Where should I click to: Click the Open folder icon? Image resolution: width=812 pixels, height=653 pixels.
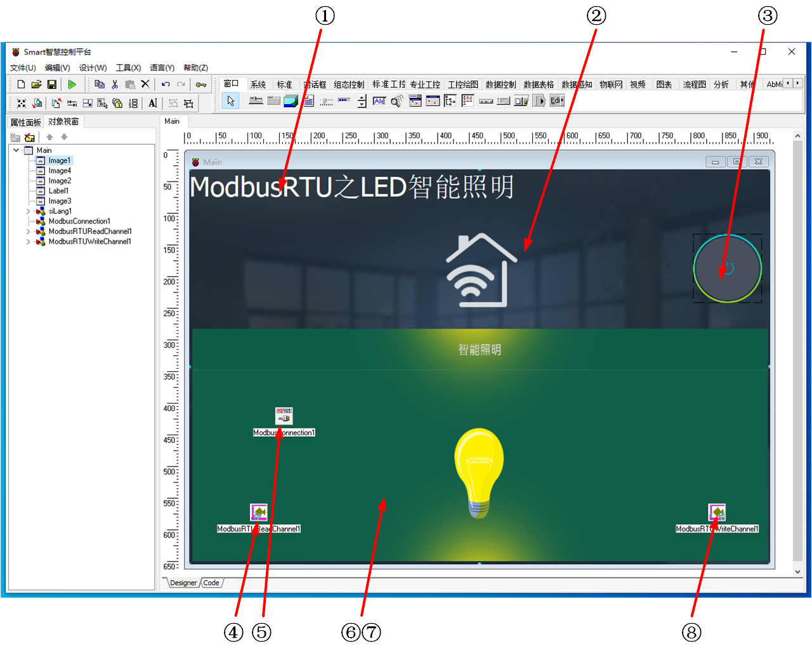[36, 84]
